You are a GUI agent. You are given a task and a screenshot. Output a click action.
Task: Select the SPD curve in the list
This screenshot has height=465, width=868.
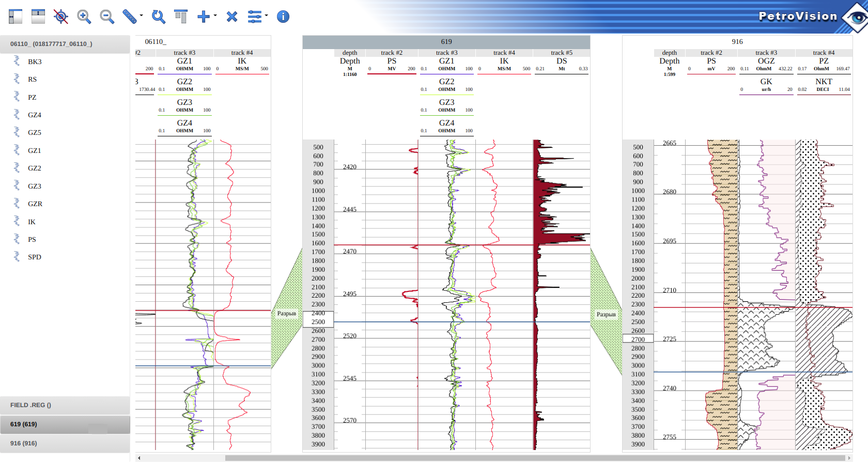tap(35, 257)
